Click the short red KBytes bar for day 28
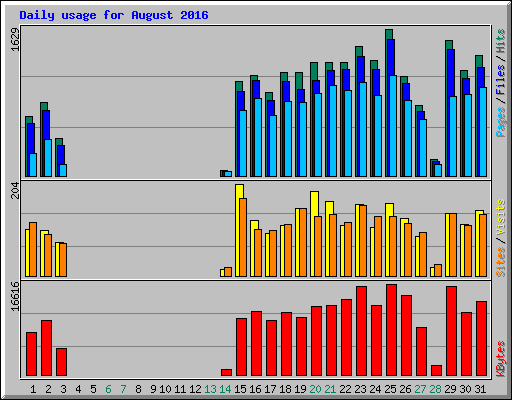Image resolution: width=512 pixels, height=400 pixels. click(x=436, y=370)
